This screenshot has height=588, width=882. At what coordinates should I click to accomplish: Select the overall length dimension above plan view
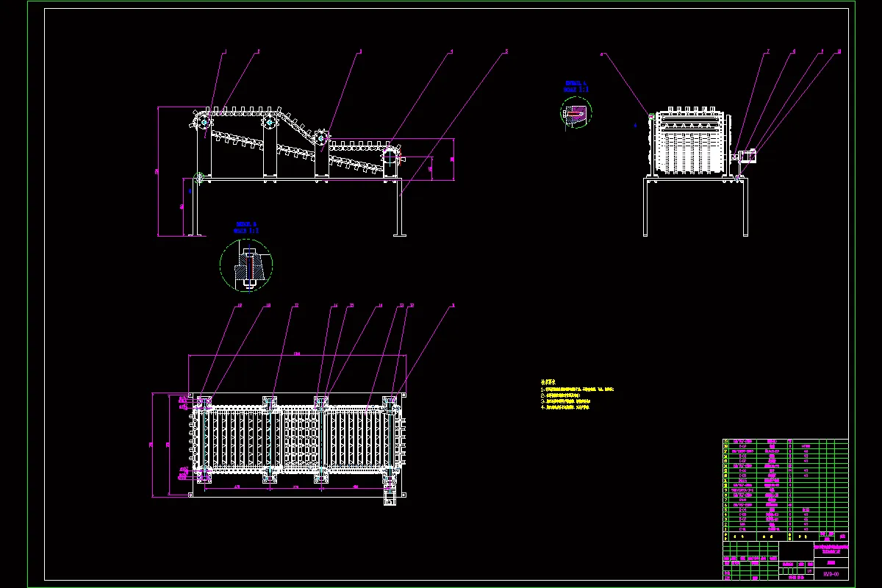click(298, 355)
